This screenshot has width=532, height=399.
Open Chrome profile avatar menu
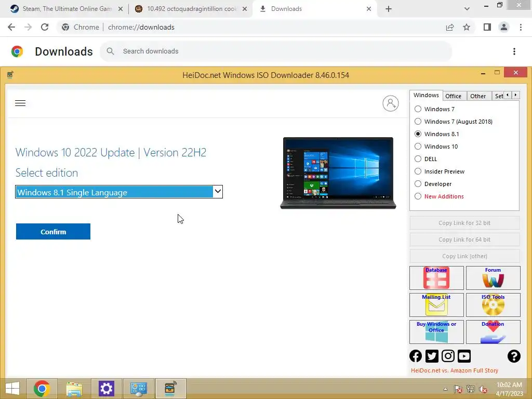click(504, 27)
